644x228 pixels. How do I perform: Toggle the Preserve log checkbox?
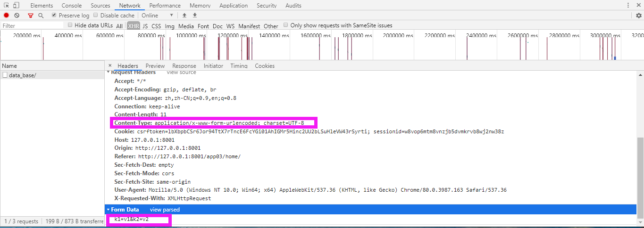tap(54, 16)
